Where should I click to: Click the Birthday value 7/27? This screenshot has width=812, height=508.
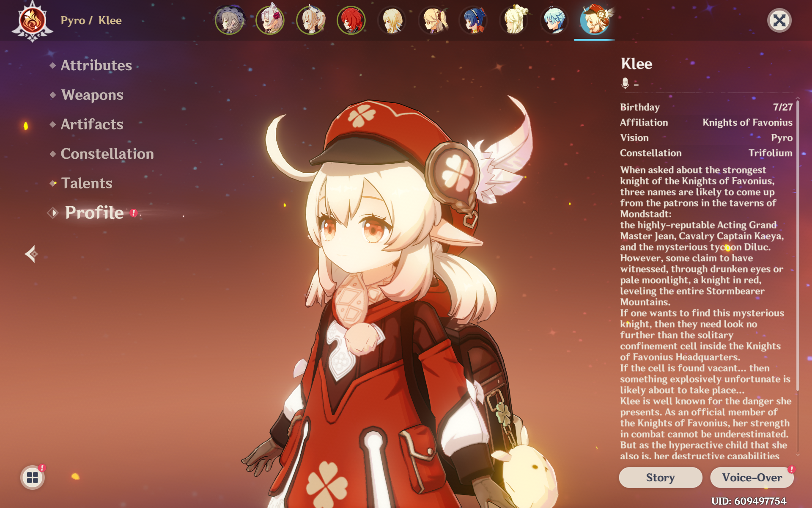[783, 107]
